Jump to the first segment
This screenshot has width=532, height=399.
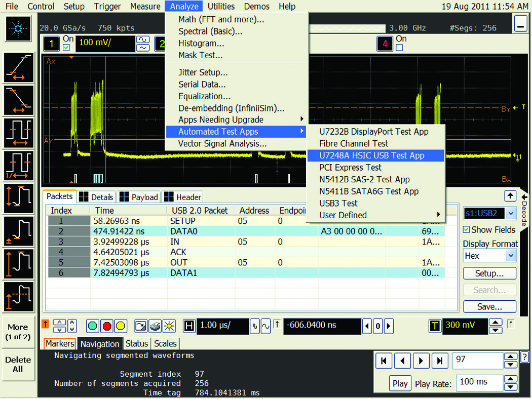pos(384,361)
